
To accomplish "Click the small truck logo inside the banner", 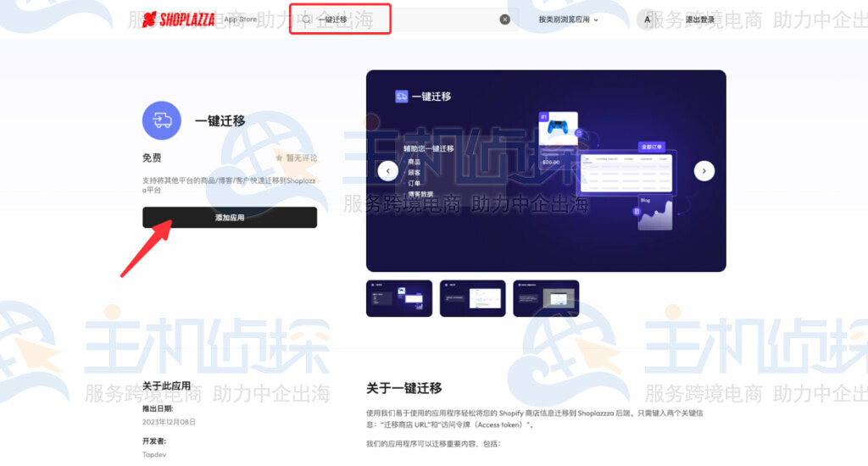I will click(401, 97).
